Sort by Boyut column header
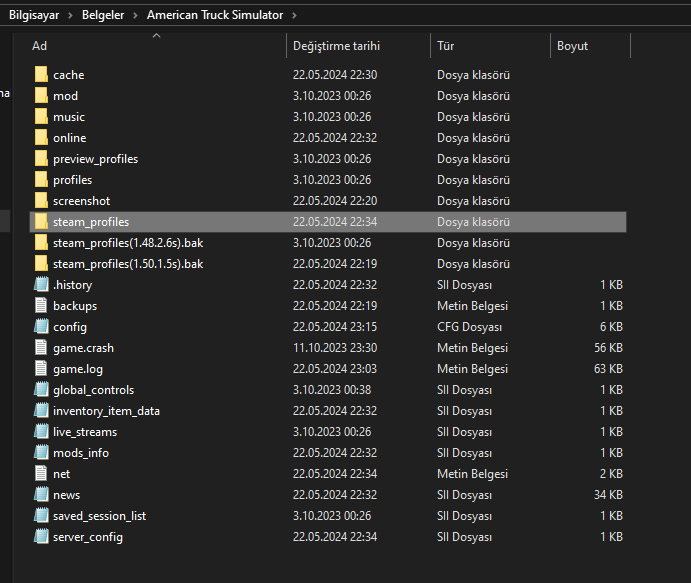 pos(572,46)
